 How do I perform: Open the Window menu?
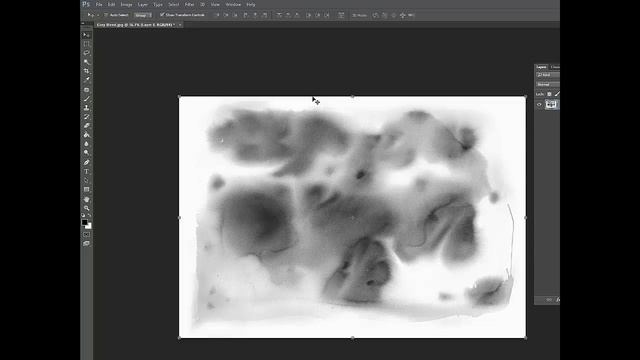(x=233, y=4)
